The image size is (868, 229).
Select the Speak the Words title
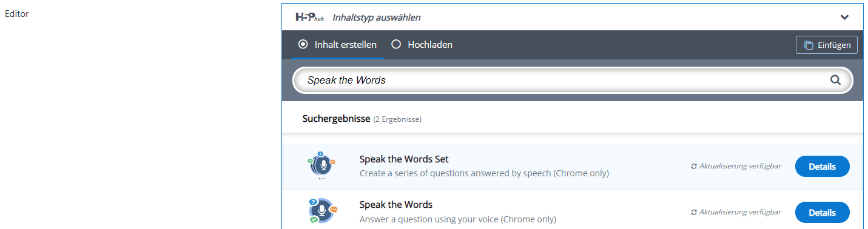(396, 205)
